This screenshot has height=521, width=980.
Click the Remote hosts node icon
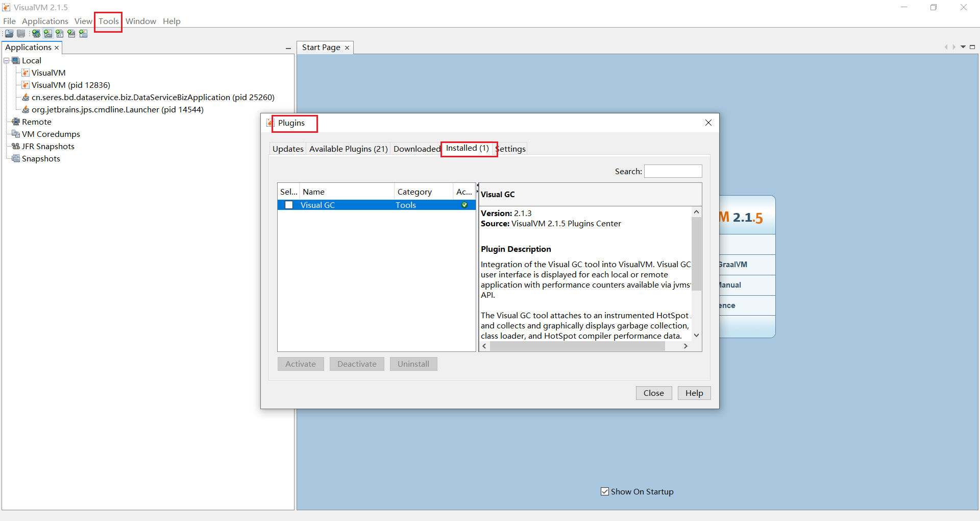[x=16, y=122]
